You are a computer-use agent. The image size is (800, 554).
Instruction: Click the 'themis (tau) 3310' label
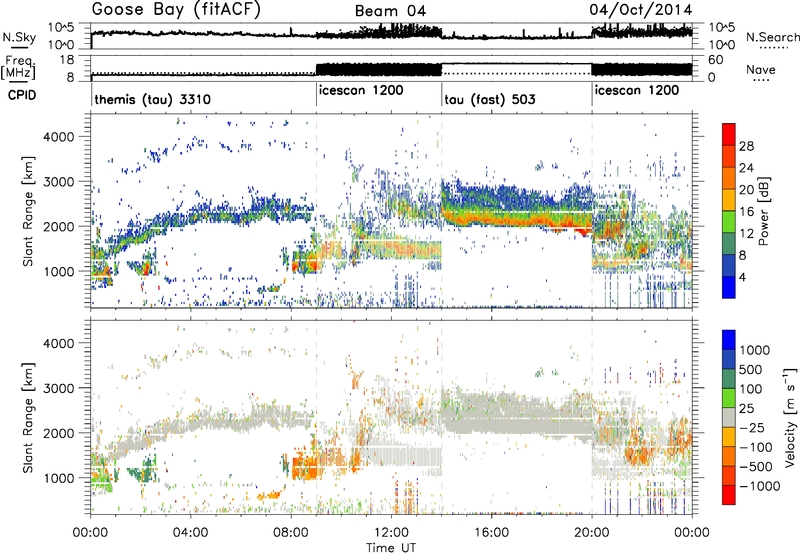153,99
